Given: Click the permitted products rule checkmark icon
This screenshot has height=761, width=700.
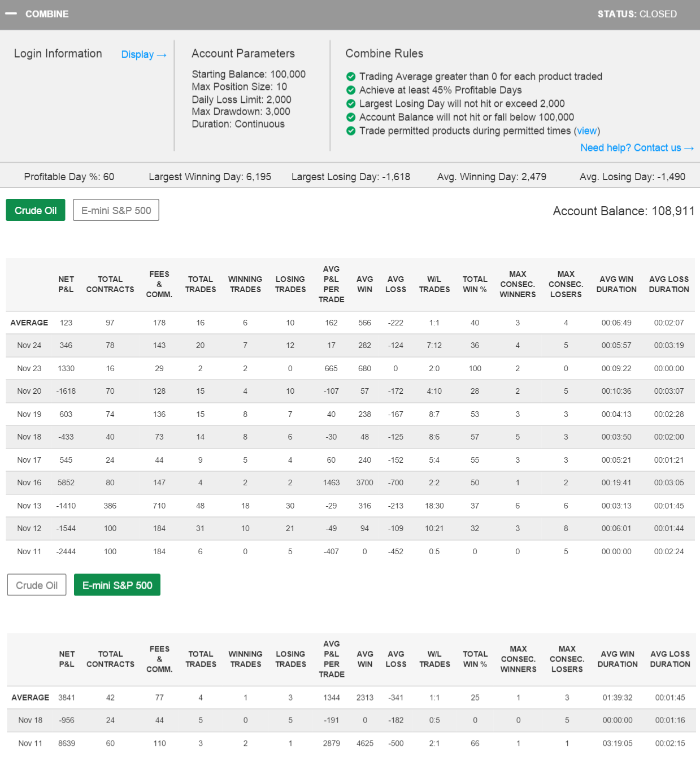Looking at the screenshot, I should click(x=351, y=131).
